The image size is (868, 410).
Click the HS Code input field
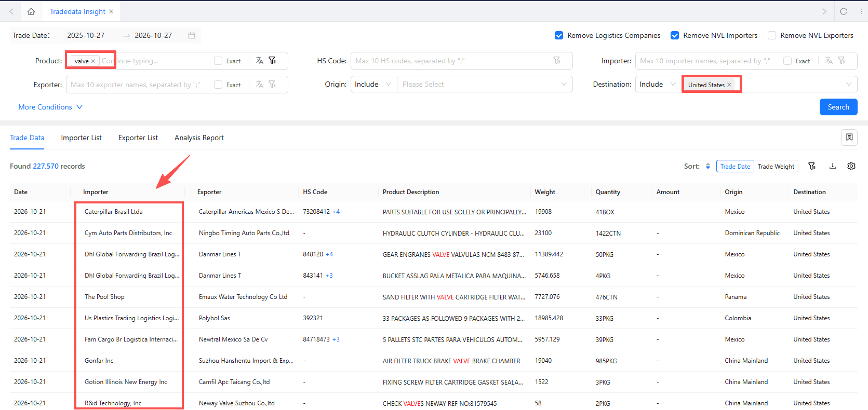(x=452, y=61)
